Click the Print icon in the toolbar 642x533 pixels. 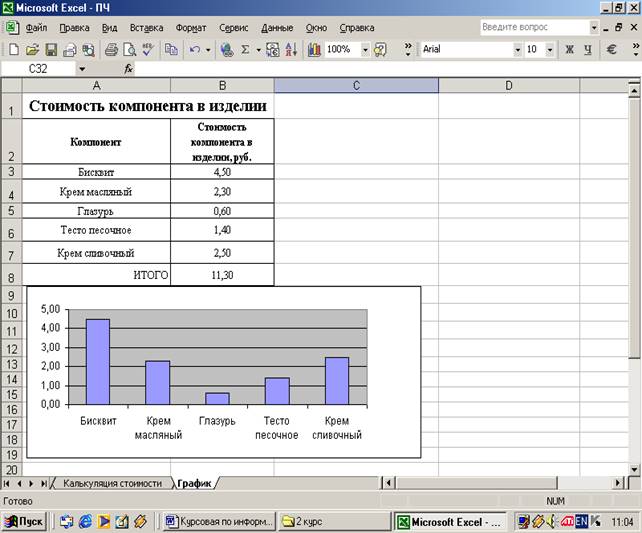coord(111,49)
